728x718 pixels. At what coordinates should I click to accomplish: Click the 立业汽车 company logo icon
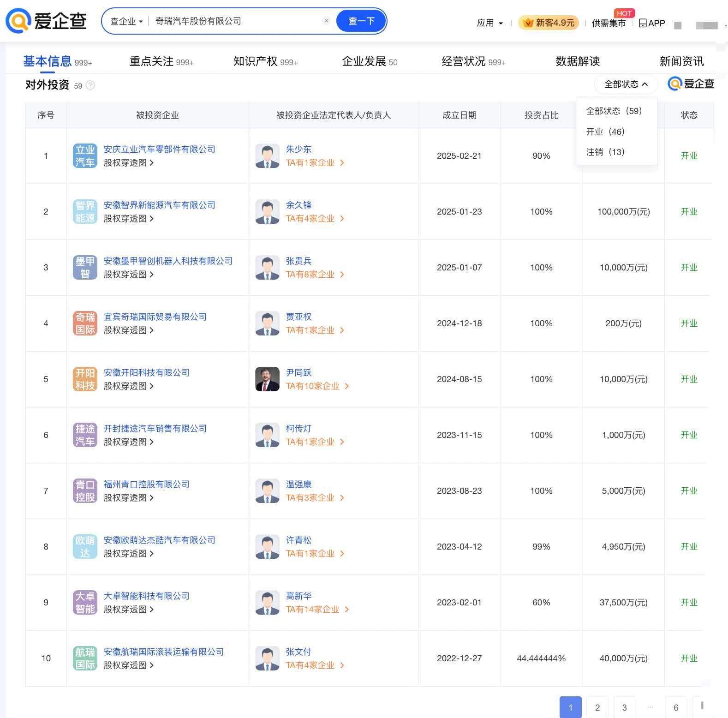[85, 156]
